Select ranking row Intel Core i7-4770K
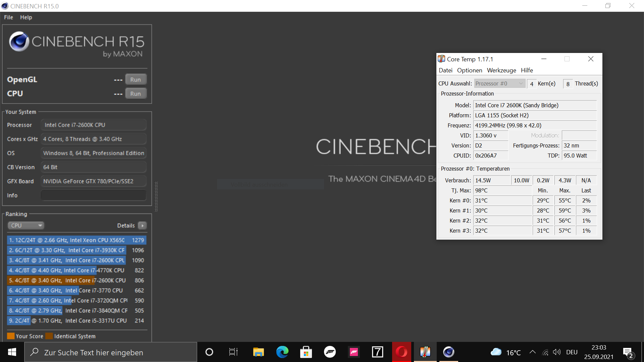Viewport: 644px width, 362px height. tap(76, 270)
